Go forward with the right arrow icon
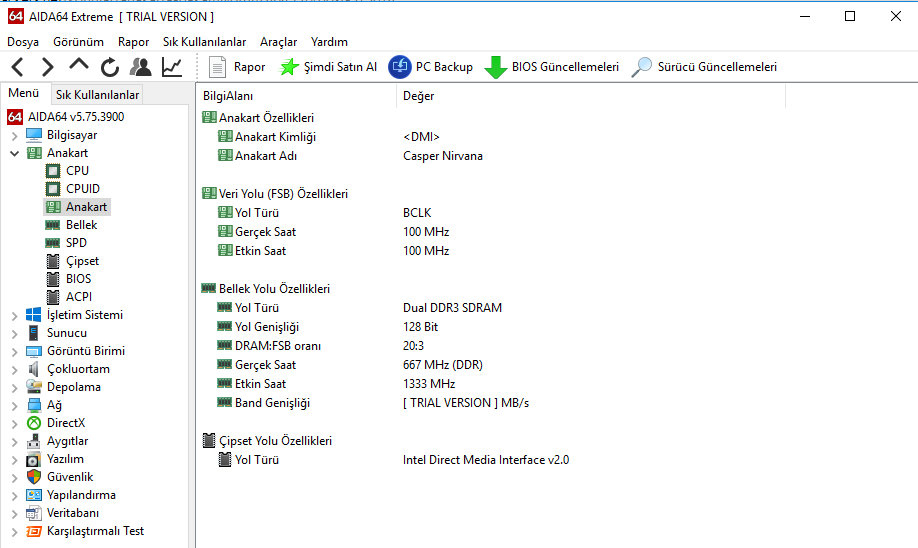Viewport: 918px width, 548px height. coord(47,67)
